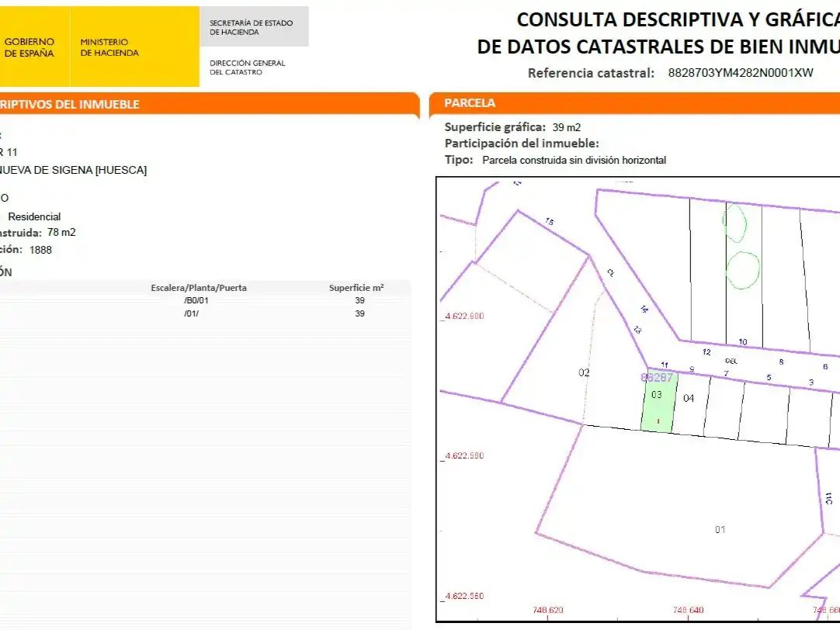This screenshot has height=630, width=840.
Task: Click street number 12 on the map
Action: point(706,351)
